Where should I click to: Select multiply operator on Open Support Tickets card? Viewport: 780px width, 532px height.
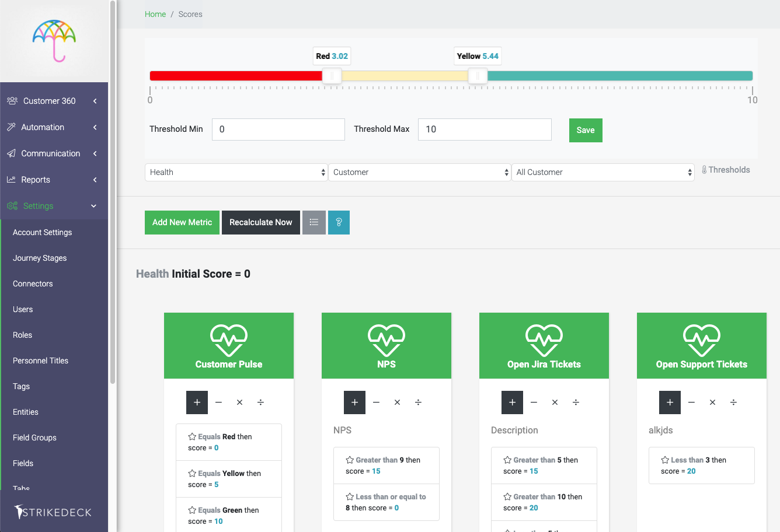click(712, 402)
